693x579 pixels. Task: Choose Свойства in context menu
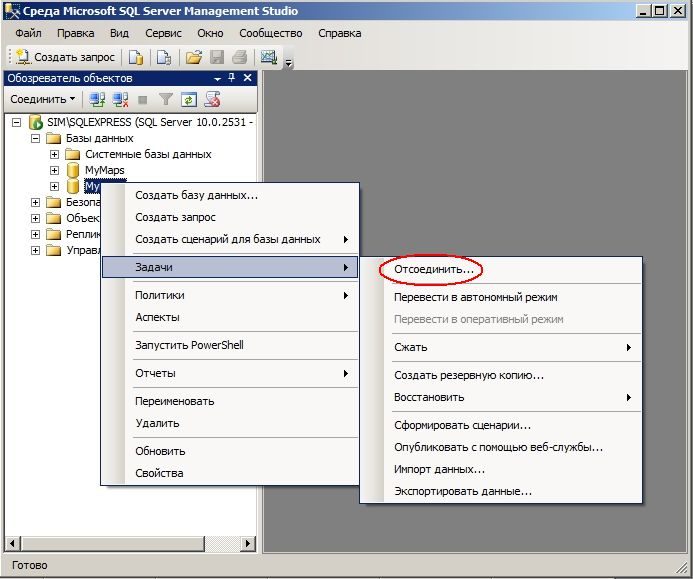(x=230, y=473)
